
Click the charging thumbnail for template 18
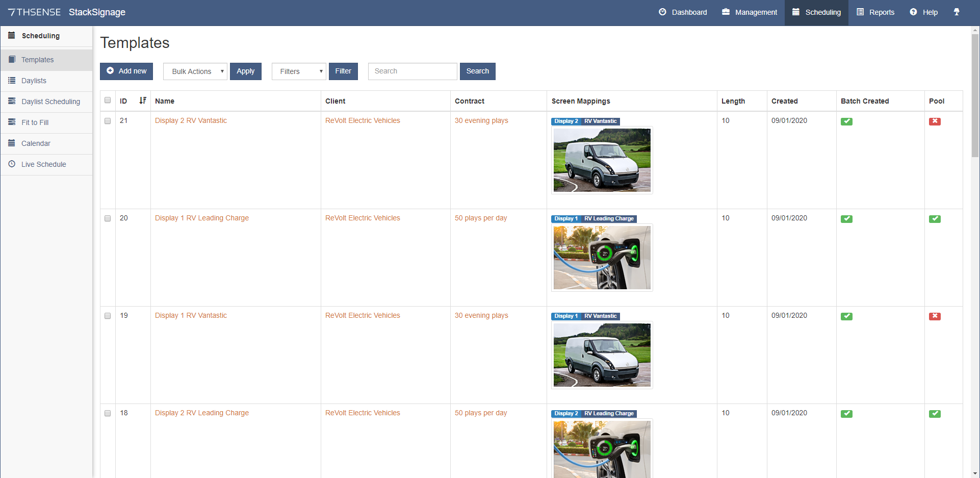[x=602, y=448]
